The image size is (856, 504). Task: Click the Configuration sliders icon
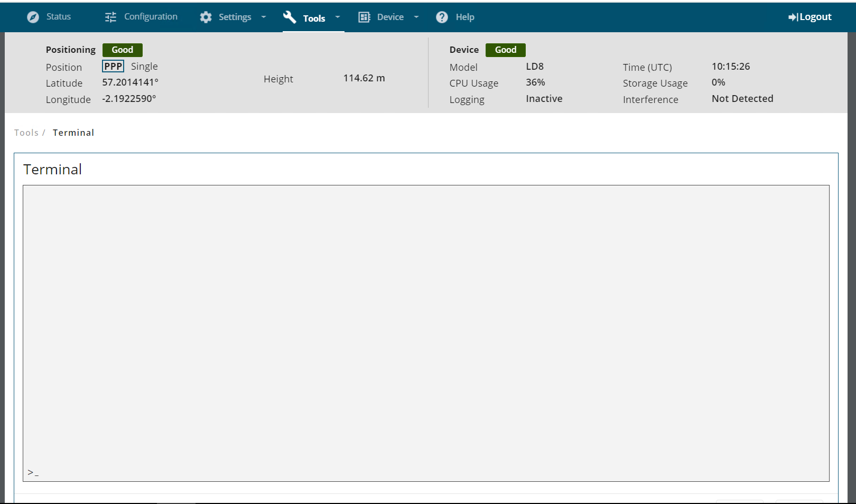coord(110,17)
